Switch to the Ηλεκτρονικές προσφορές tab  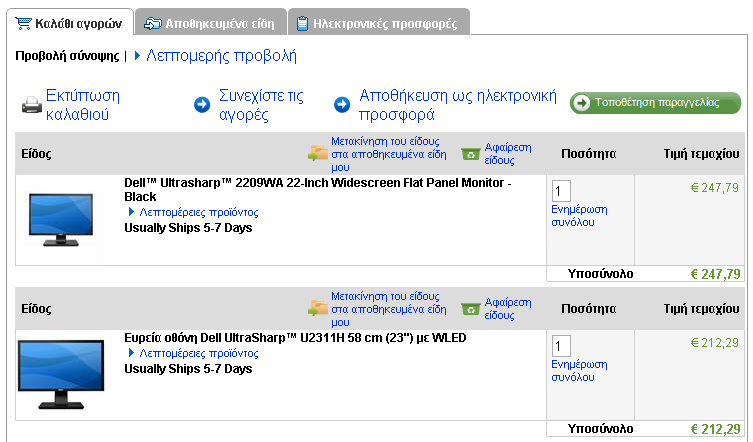click(379, 22)
